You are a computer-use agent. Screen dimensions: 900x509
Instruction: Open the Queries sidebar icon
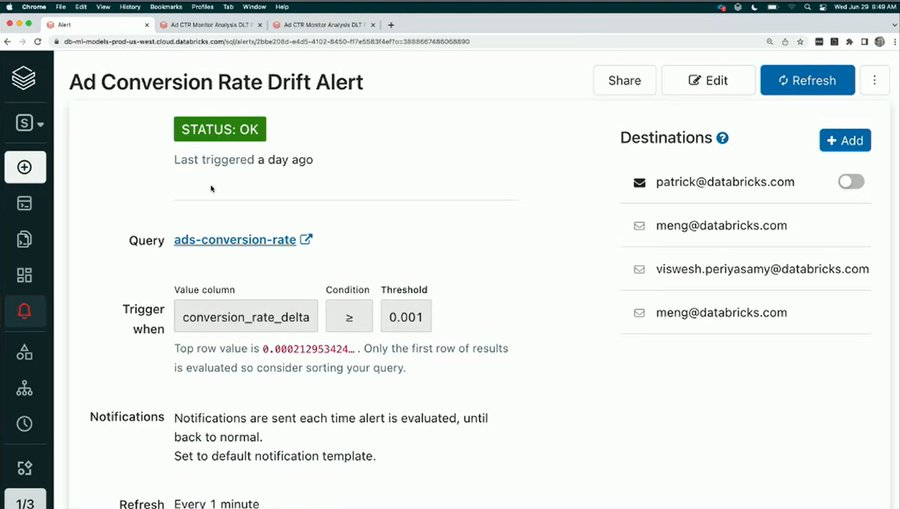coord(24,239)
